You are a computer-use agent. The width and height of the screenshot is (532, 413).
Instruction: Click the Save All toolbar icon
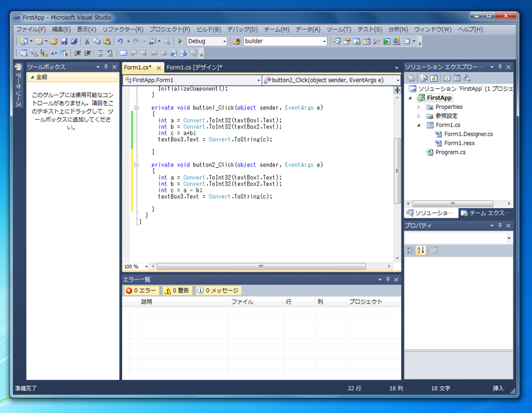tap(73, 41)
